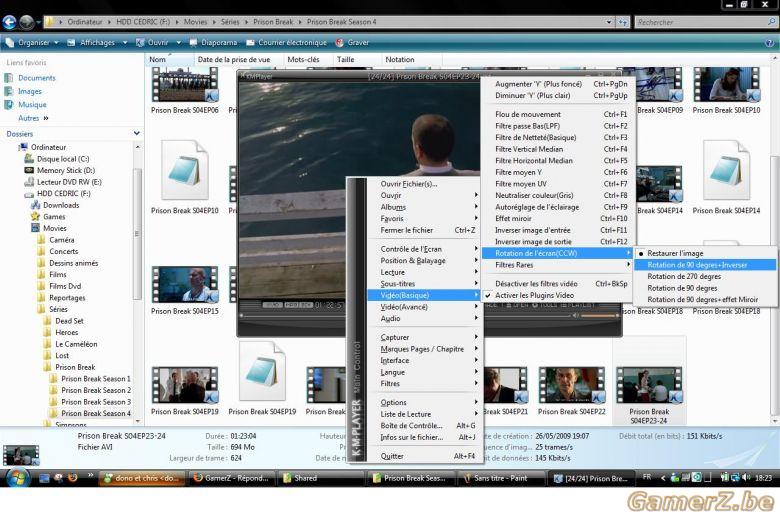Image resolution: width=780 pixels, height=519 pixels.
Task: Select Prison Break Season 2 folder
Action: 96,391
